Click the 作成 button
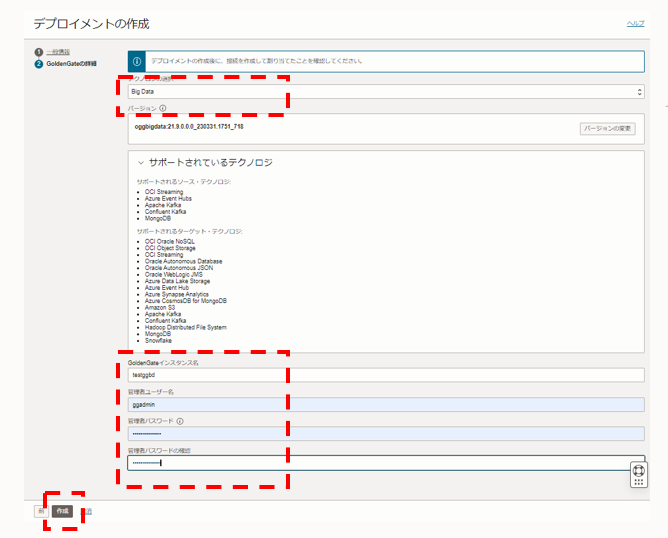 tap(63, 511)
